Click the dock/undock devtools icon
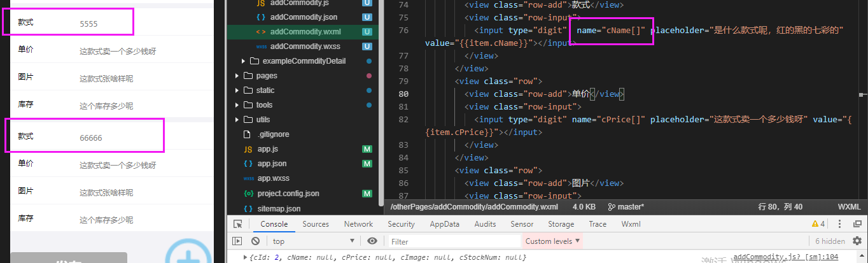 pyautogui.click(x=857, y=224)
